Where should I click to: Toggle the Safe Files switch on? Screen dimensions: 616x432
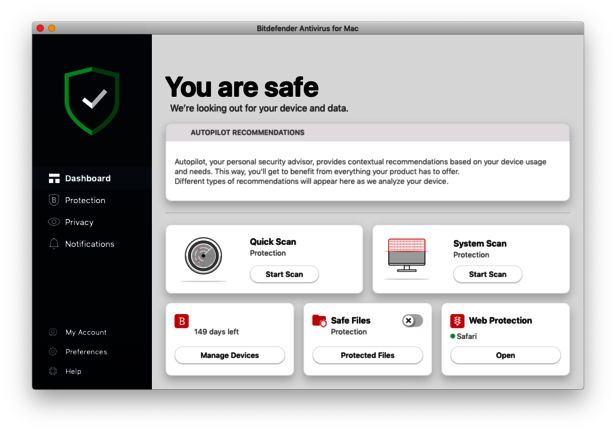(412, 321)
